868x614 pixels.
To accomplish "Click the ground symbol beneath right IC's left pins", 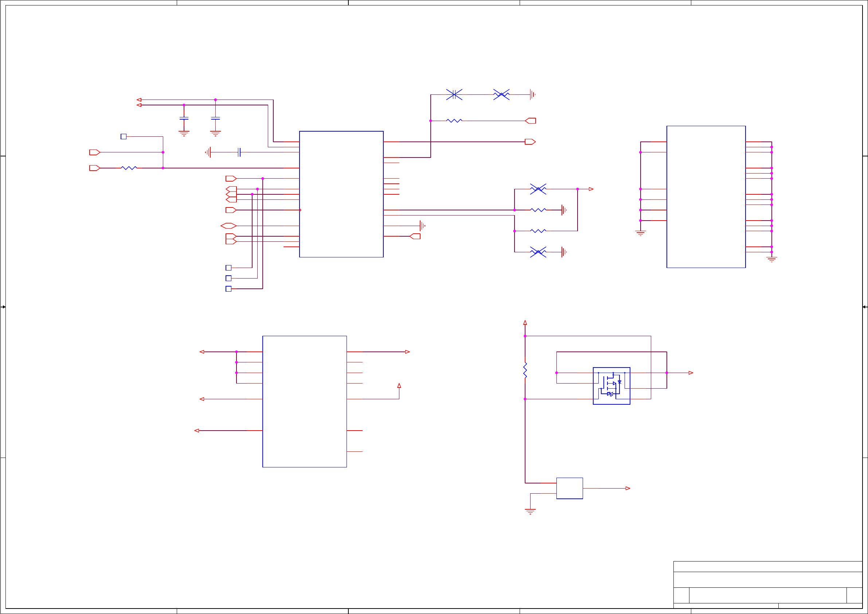I will pyautogui.click(x=640, y=233).
